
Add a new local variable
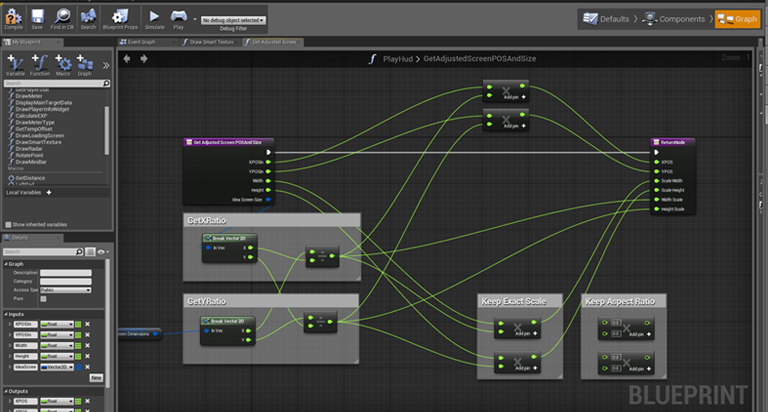click(48, 193)
